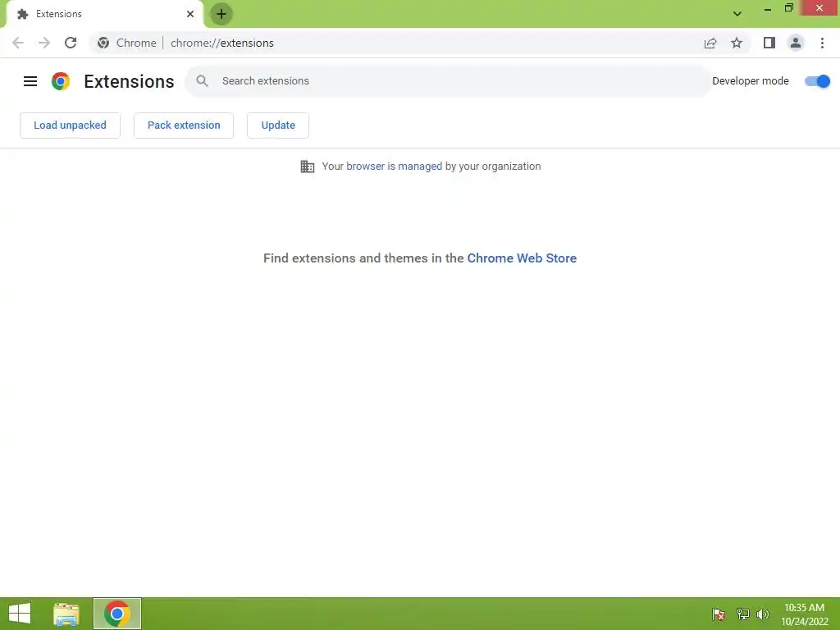Click the search magnifier icon

(202, 81)
